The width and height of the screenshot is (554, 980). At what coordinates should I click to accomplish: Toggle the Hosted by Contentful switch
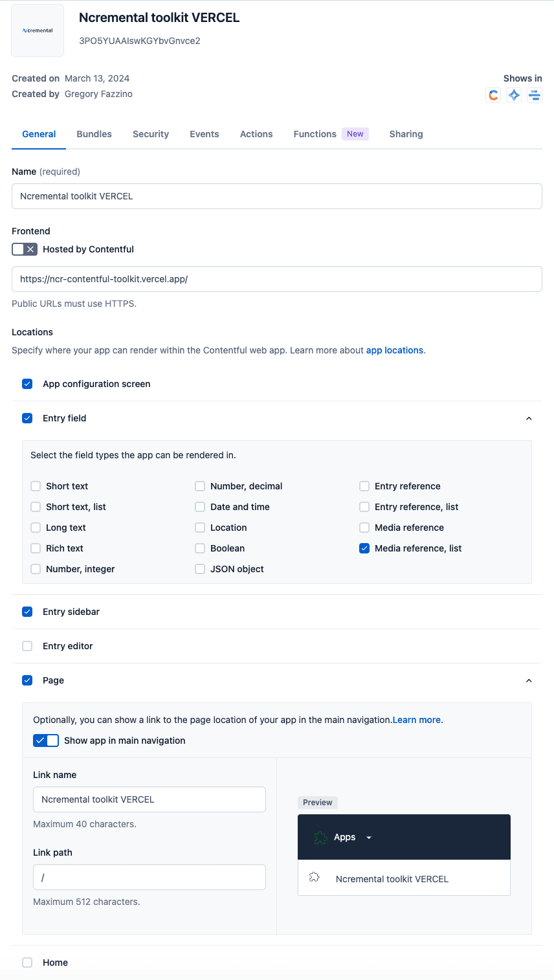pyautogui.click(x=25, y=249)
